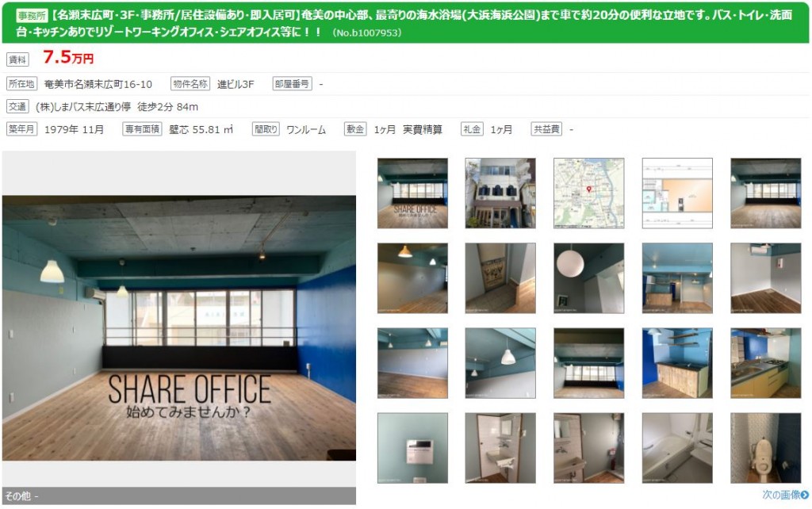Click the large SHARE OFFICE main photo
The height and width of the screenshot is (509, 812).
point(179,327)
